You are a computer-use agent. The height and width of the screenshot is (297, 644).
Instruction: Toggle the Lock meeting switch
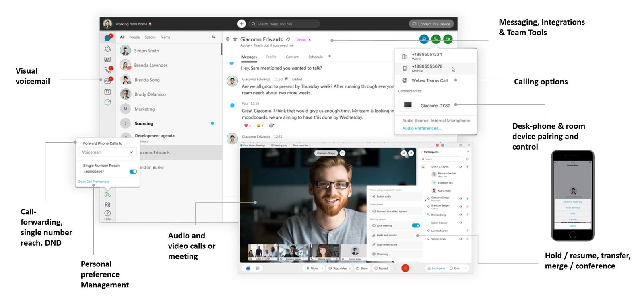point(416,225)
